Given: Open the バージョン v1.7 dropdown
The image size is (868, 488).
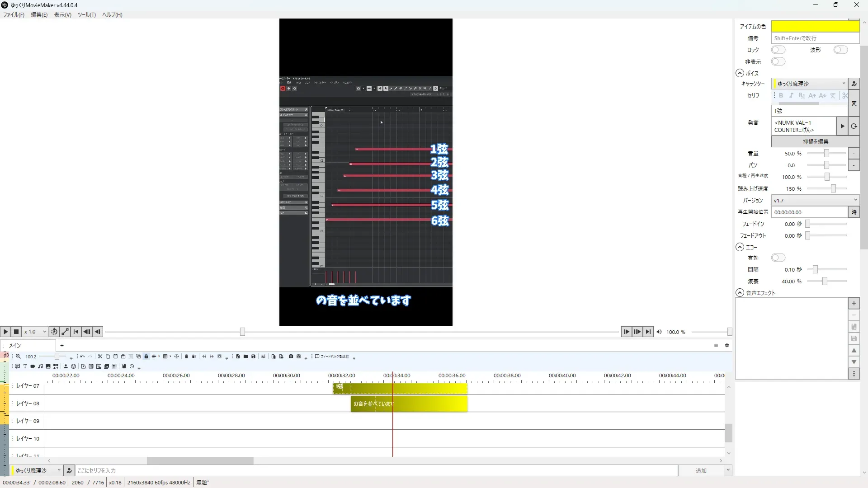Looking at the screenshot, I should coord(815,200).
